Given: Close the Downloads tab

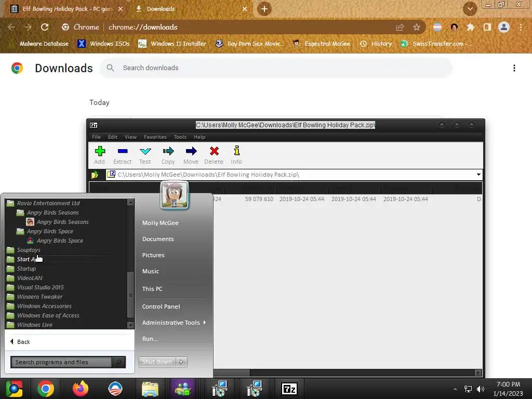Looking at the screenshot, I should 245,9.
